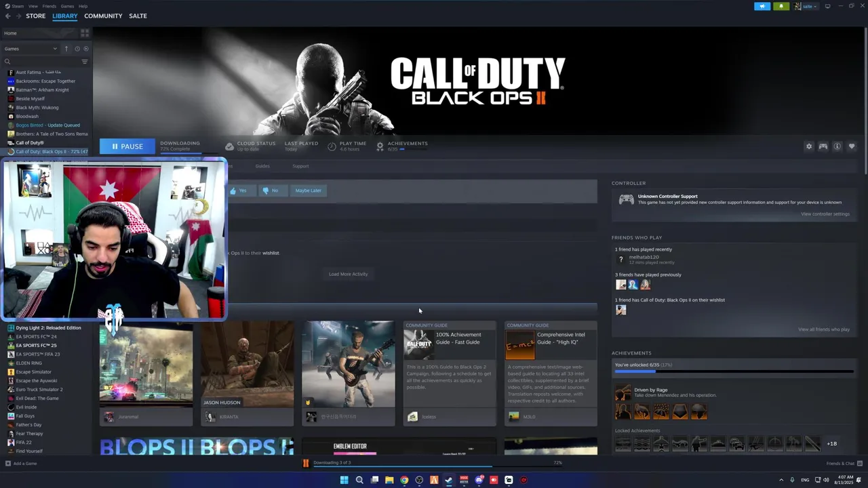The image size is (868, 488).
Task: Select Black Myth: Wukong in library
Action: click(37, 107)
